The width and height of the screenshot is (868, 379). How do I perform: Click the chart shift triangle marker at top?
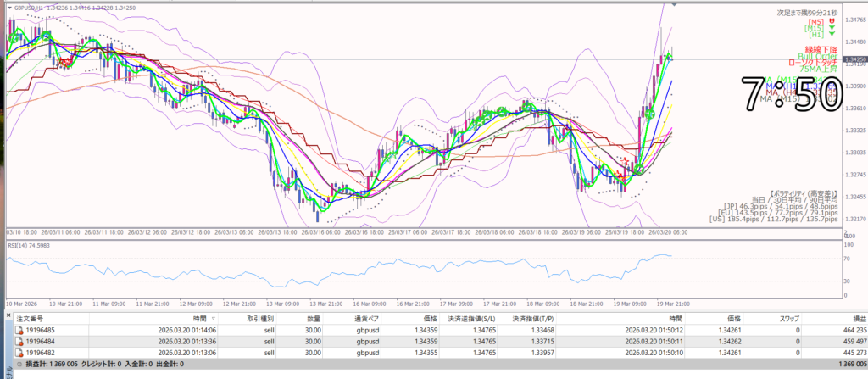(674, 5)
